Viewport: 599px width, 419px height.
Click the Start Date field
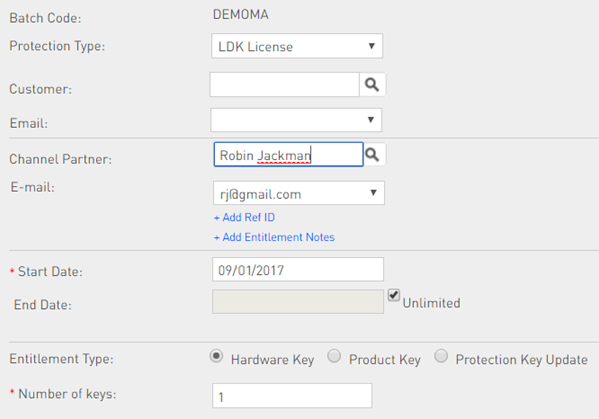click(x=298, y=270)
